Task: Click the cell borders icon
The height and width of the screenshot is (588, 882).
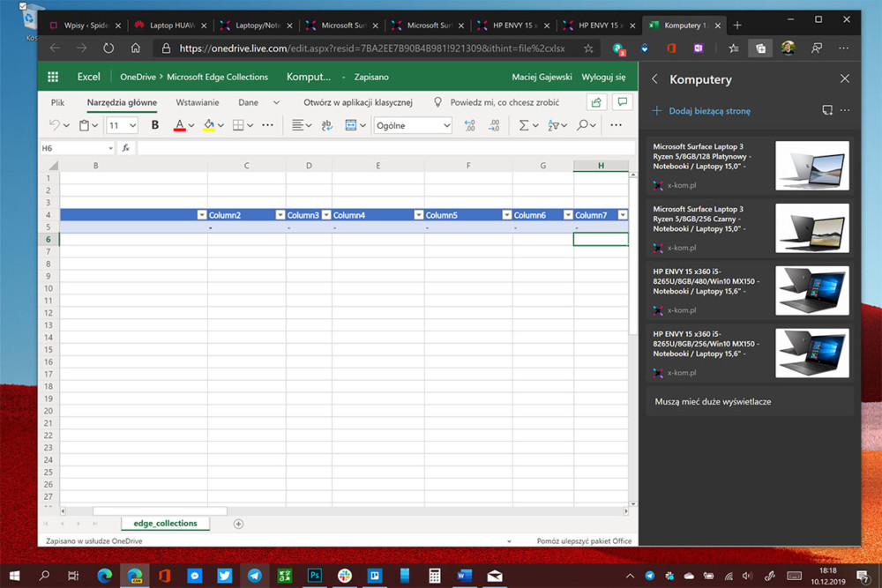Action: (x=238, y=125)
